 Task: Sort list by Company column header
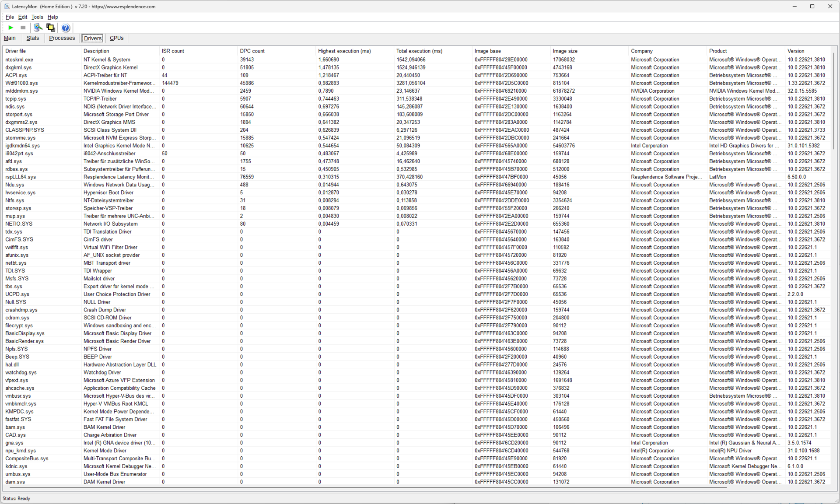click(641, 51)
